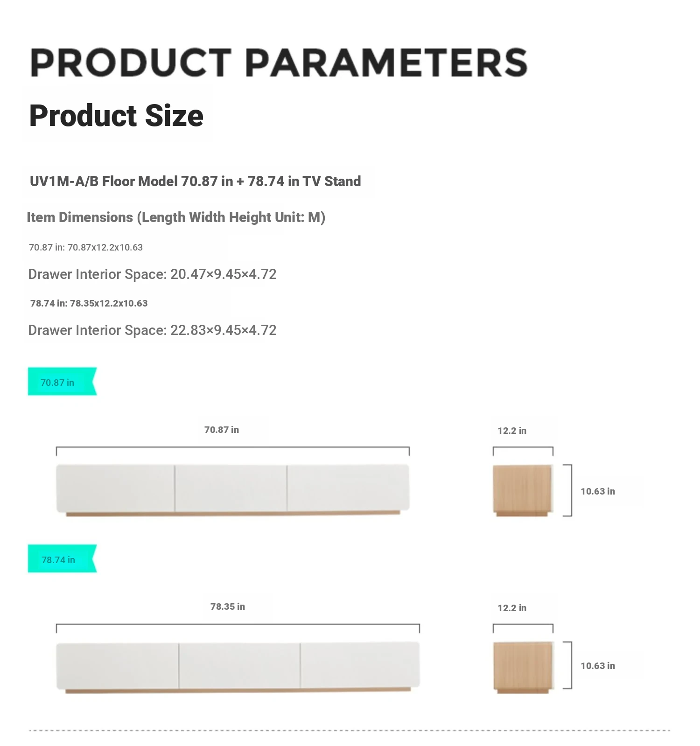Click the lower 12.2 in depth label
The image size is (700, 746).
512,608
